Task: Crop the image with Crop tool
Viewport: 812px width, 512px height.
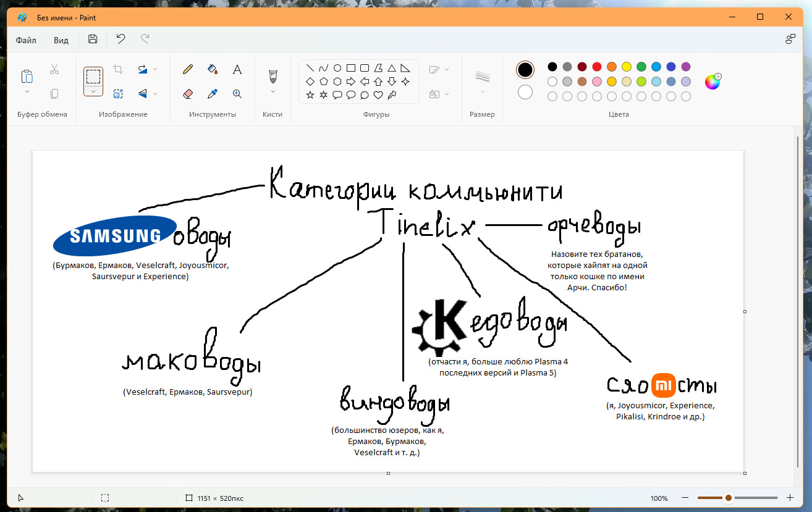Action: point(118,70)
